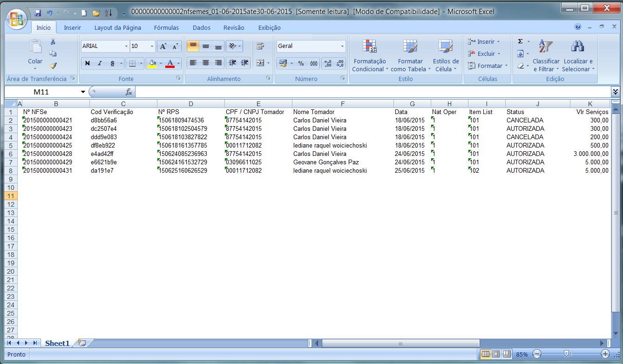
Task: Open the Revisão tab
Action: (x=234, y=28)
